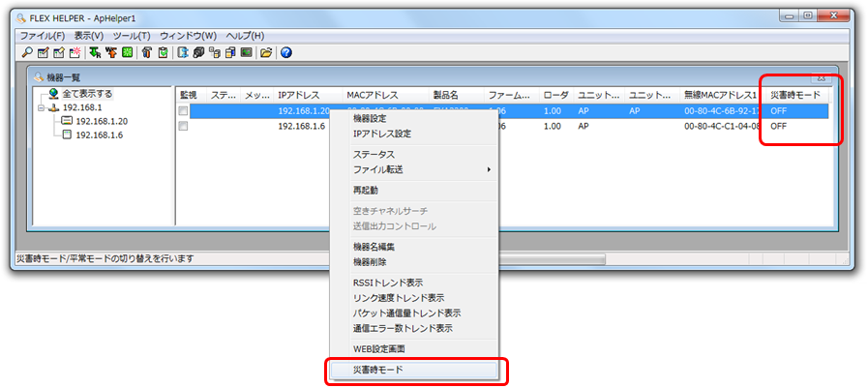Sort by the 無線MACアドレス1 column header
This screenshot has width=868, height=388.
[x=721, y=95]
